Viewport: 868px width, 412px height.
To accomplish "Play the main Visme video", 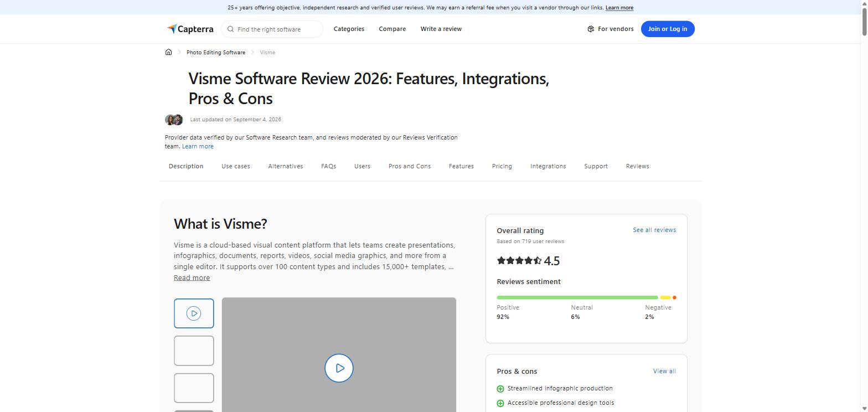I will 339,368.
